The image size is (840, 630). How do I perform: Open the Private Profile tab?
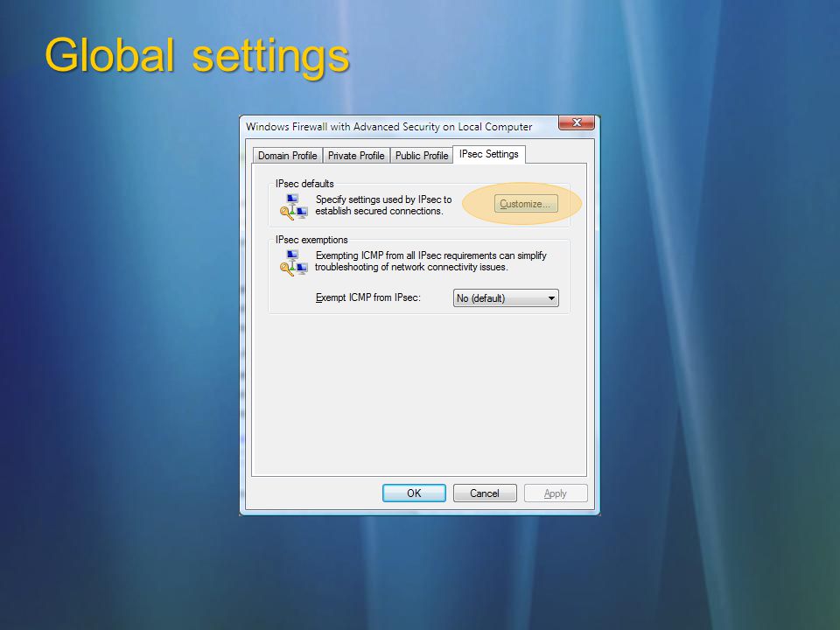pyautogui.click(x=356, y=156)
